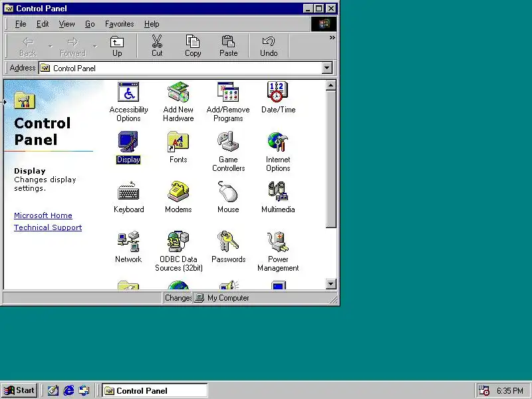Screen dimensions: 532x399
Task: Open Add/Remove Programs icon
Action: (228, 102)
